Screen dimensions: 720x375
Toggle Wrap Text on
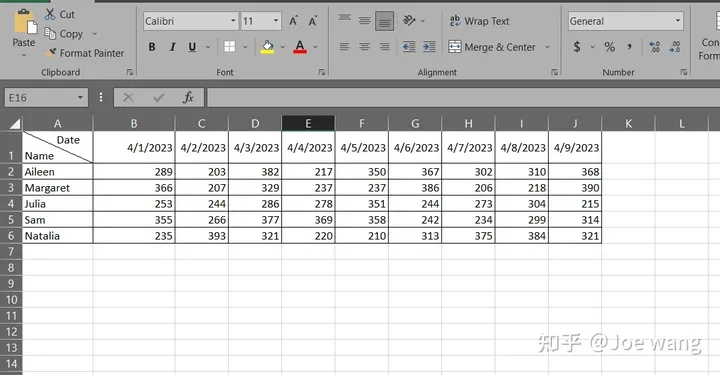(x=479, y=21)
